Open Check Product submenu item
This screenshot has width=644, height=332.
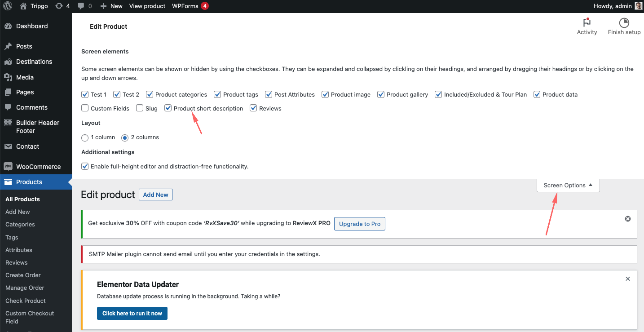coord(26,301)
